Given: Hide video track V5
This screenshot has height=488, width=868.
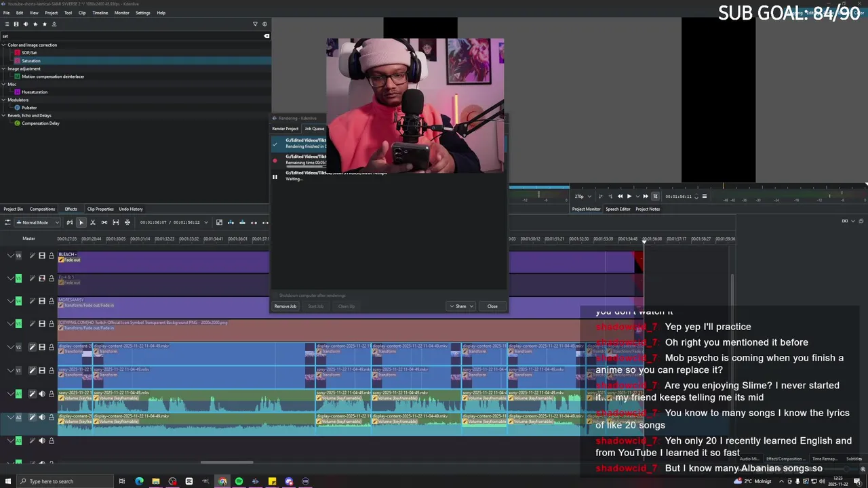Looking at the screenshot, I should tap(41, 278).
